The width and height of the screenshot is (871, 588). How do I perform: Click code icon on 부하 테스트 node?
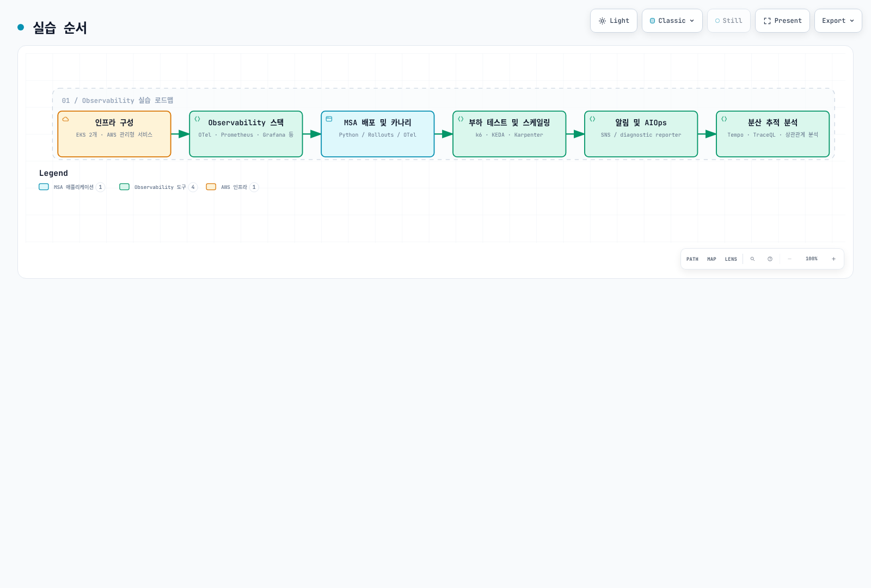tap(461, 119)
